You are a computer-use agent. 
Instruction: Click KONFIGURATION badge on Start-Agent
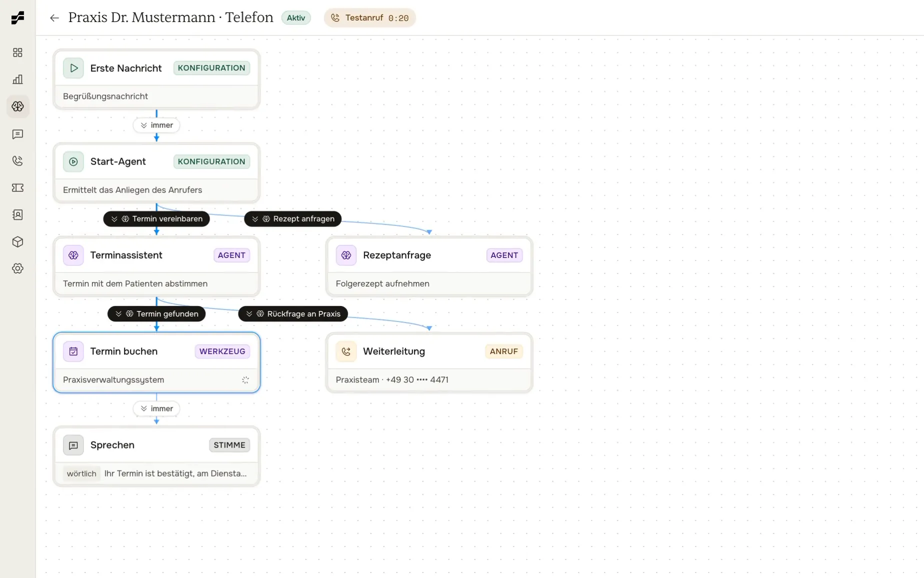(x=211, y=161)
